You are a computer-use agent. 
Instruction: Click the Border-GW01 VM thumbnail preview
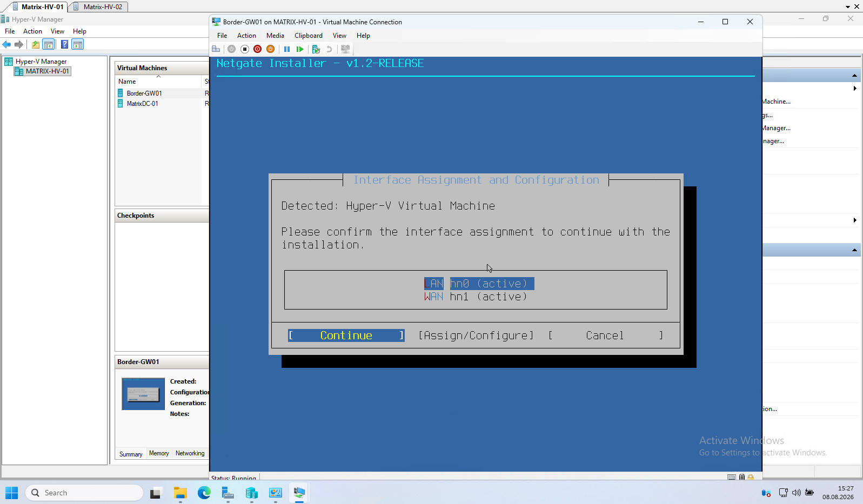(143, 394)
